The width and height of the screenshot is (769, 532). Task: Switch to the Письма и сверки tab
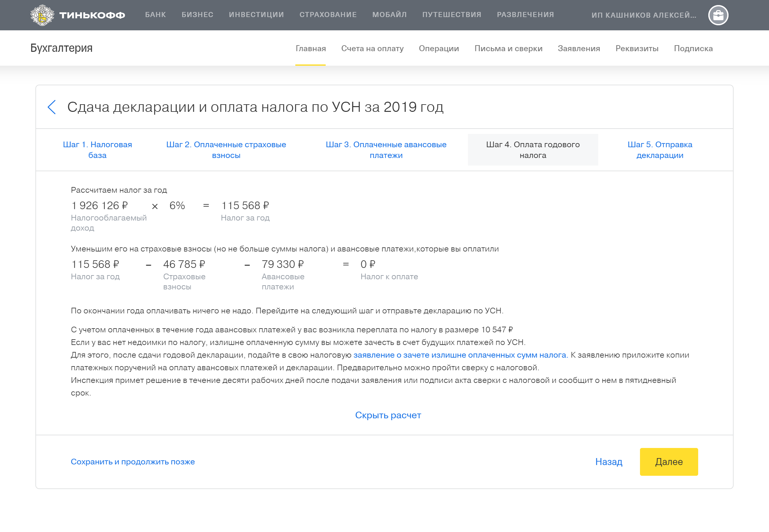pos(508,48)
